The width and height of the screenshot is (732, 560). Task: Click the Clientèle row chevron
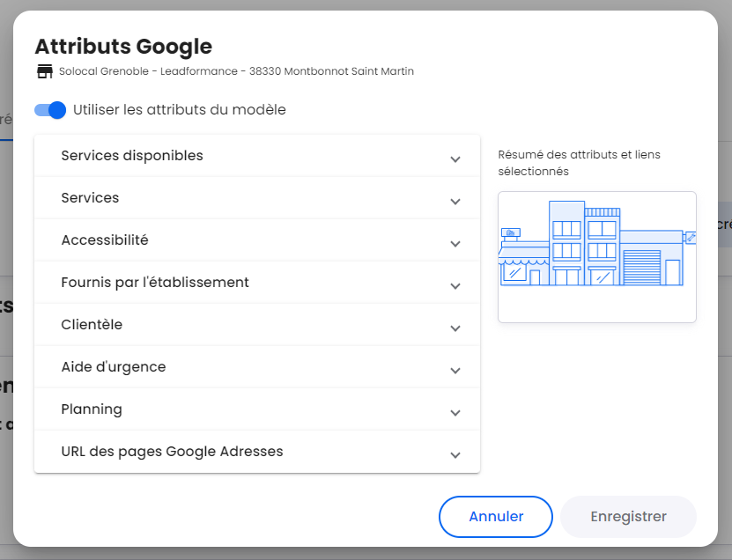pyautogui.click(x=455, y=328)
